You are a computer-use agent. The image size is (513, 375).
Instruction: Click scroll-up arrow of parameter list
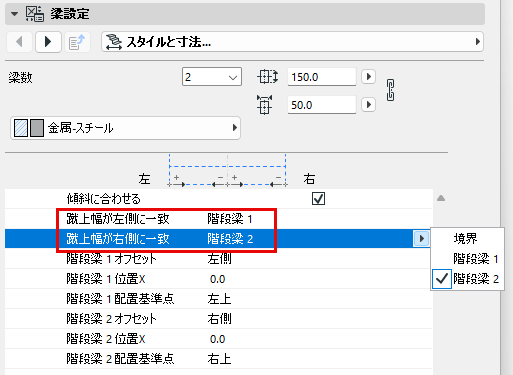pyautogui.click(x=441, y=198)
